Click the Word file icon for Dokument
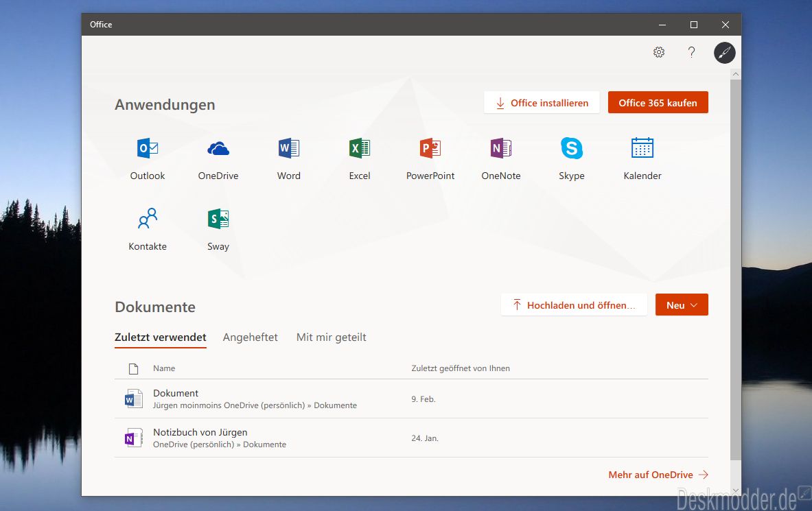Viewport: 812px width, 511px height. pos(134,399)
